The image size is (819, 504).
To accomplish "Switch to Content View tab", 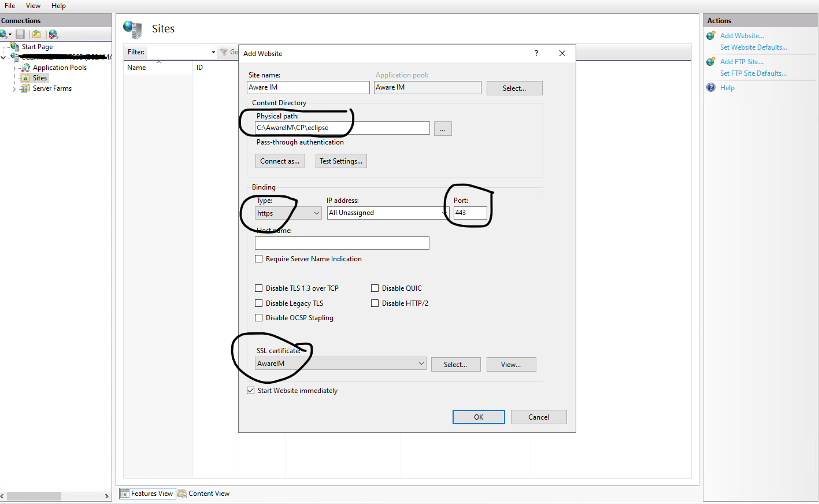I will [203, 494].
